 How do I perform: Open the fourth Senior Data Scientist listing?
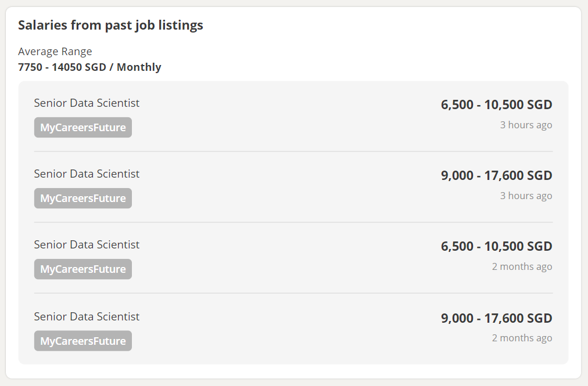87,316
